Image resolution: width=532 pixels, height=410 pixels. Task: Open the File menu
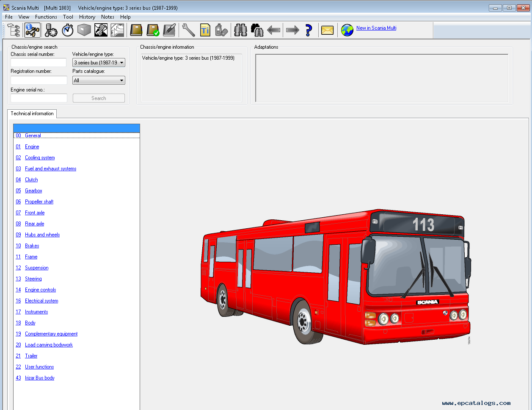click(9, 17)
